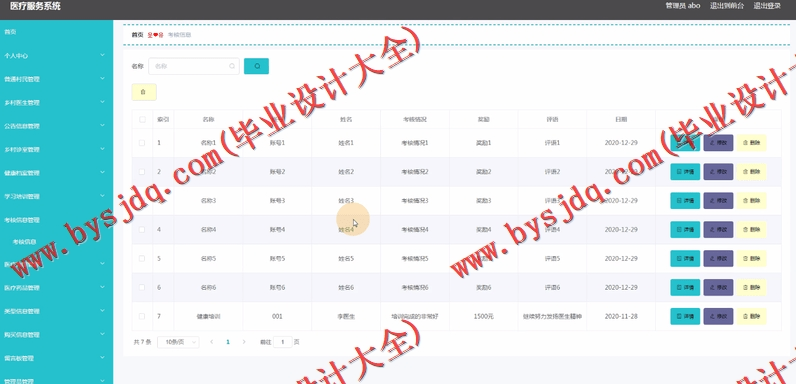The image size is (796, 384).
Task: Open 详情 for the row with 姓名5
Action: point(685,259)
